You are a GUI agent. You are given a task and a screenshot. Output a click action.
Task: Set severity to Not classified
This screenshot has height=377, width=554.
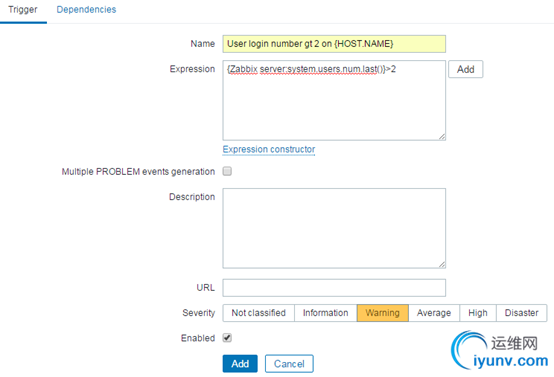[258, 313]
